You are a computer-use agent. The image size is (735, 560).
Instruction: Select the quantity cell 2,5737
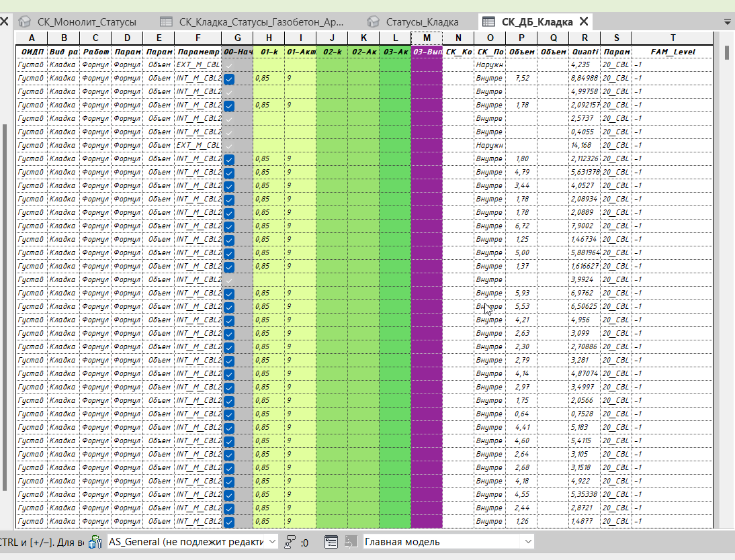[x=585, y=119]
